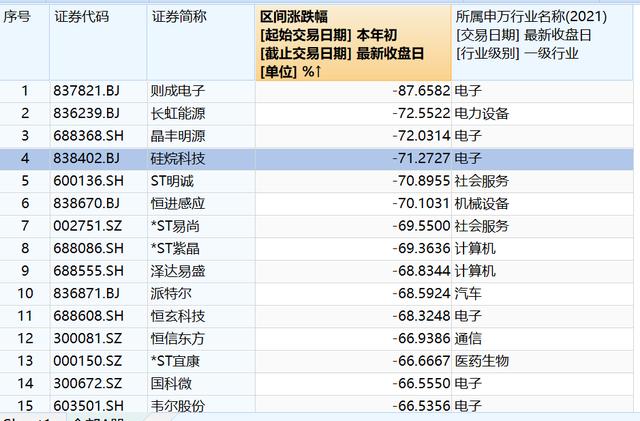Select stock code 688608.SH
This screenshot has width=640, height=421.
pyautogui.click(x=89, y=316)
